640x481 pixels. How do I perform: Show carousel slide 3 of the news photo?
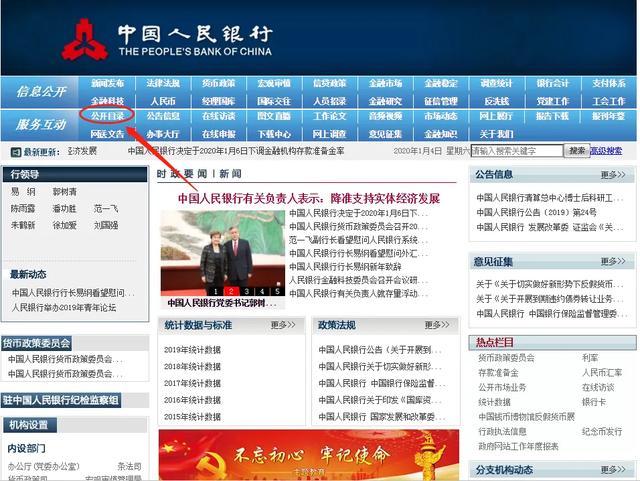pyautogui.click(x=247, y=291)
